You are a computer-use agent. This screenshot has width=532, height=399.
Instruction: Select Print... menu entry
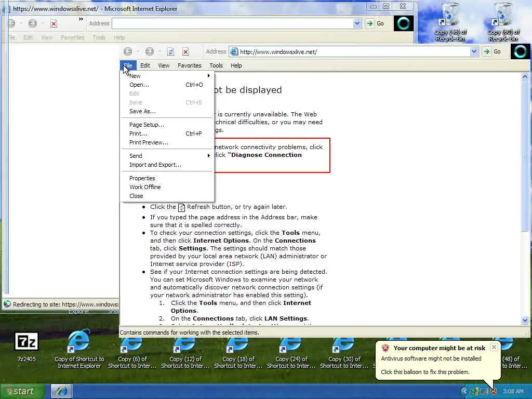(168, 134)
